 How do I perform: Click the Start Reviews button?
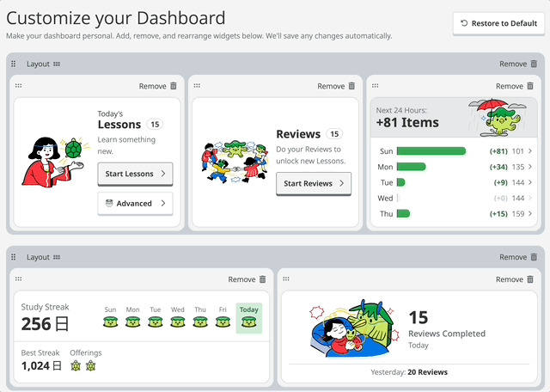(x=314, y=183)
